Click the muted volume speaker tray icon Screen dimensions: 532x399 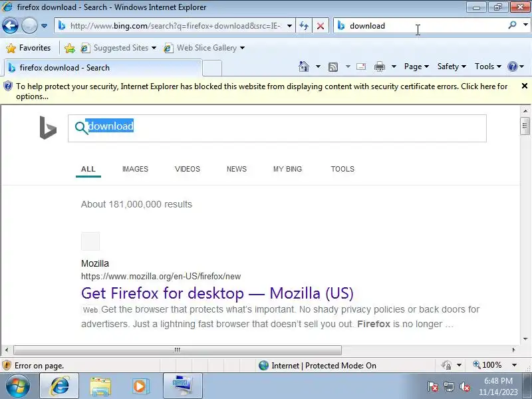[465, 386]
